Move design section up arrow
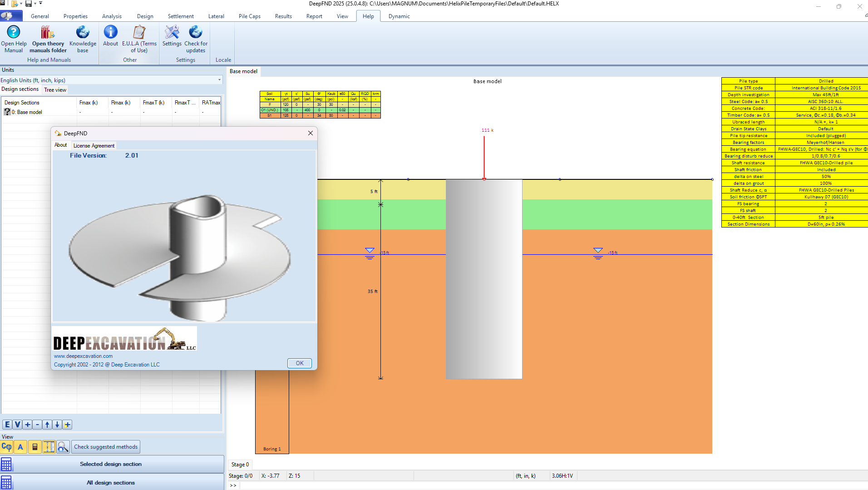The width and height of the screenshot is (868, 490). (x=47, y=425)
